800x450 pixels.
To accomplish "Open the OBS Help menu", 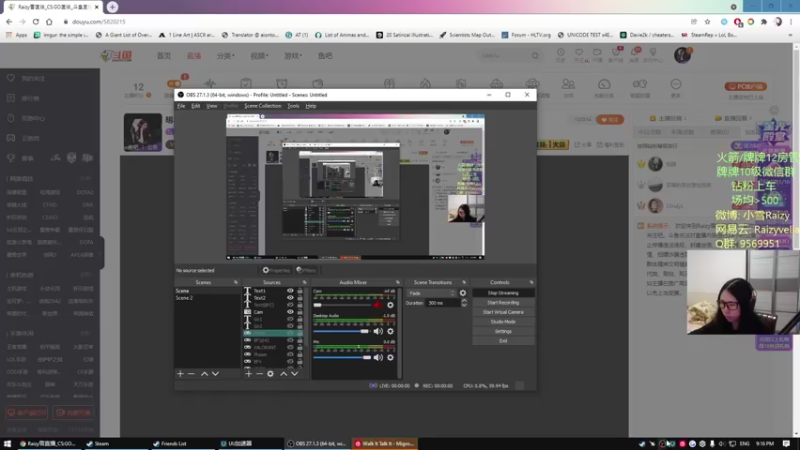I will coord(311,106).
